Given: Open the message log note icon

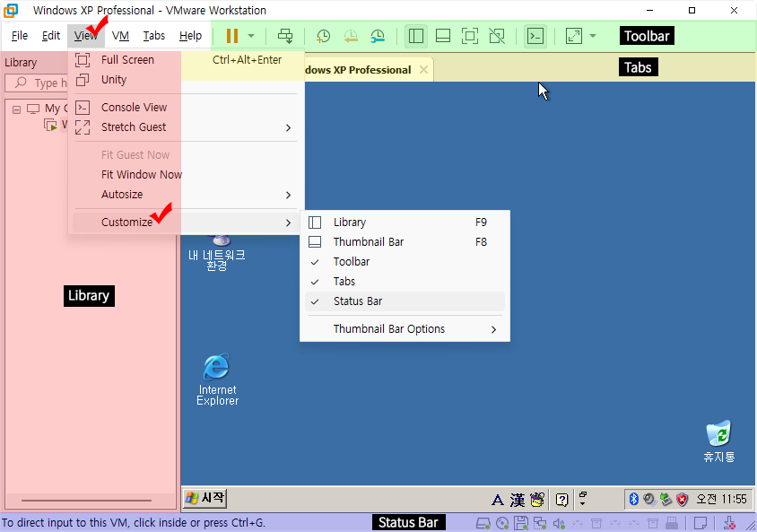Looking at the screenshot, I should [x=700, y=523].
